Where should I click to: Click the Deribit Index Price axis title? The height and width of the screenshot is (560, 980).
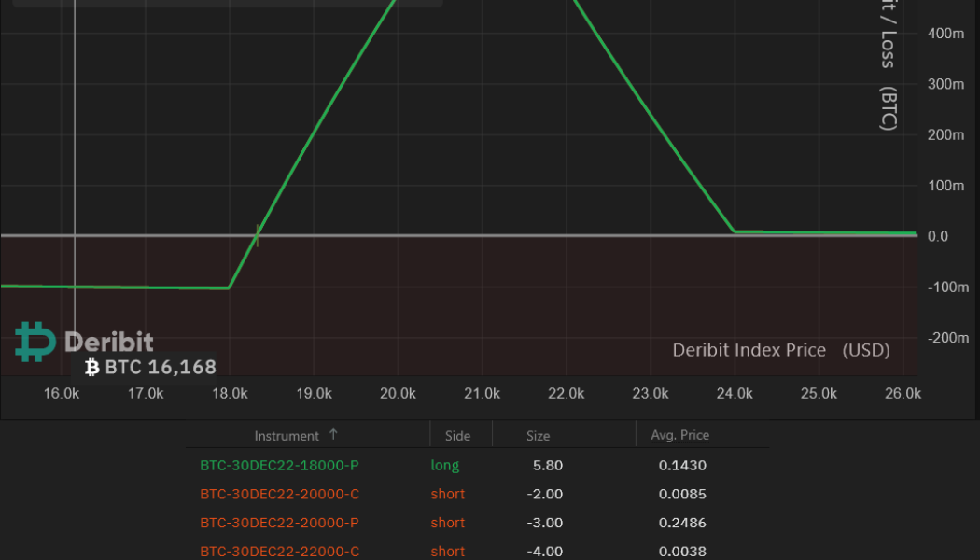point(780,351)
